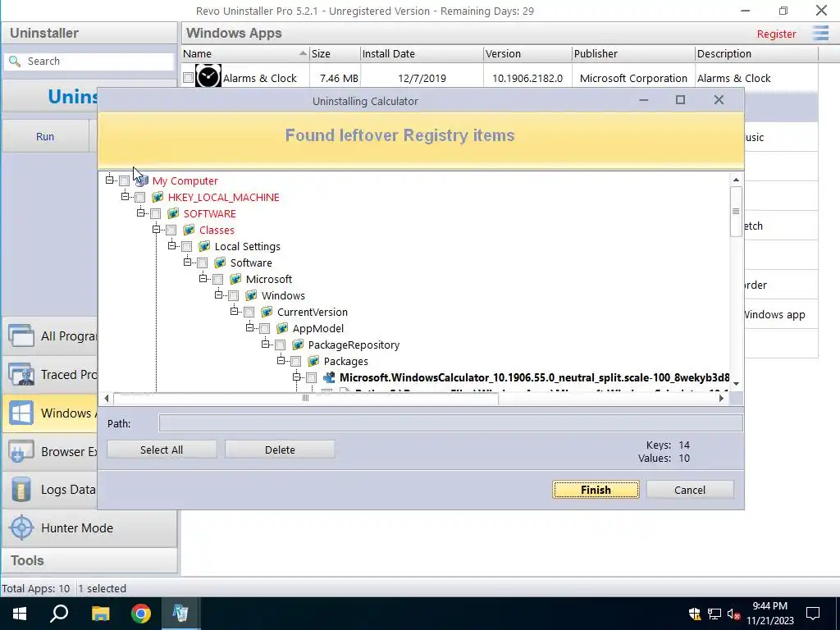
Task: Collapse the My Computer tree node
Action: tap(109, 180)
